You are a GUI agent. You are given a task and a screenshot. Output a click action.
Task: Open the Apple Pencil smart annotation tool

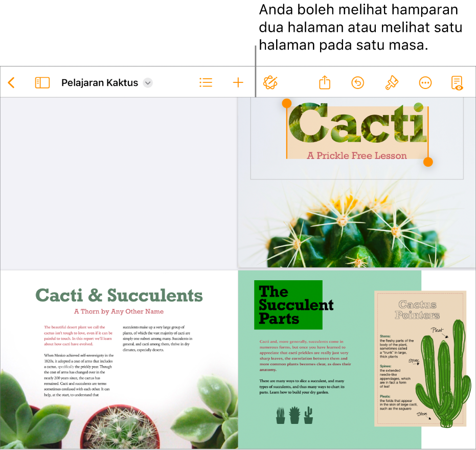(x=270, y=83)
